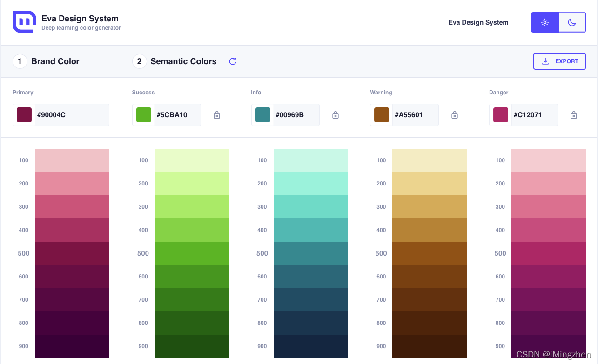Select the Primary 300 shade
This screenshot has width=598, height=364.
click(x=72, y=207)
